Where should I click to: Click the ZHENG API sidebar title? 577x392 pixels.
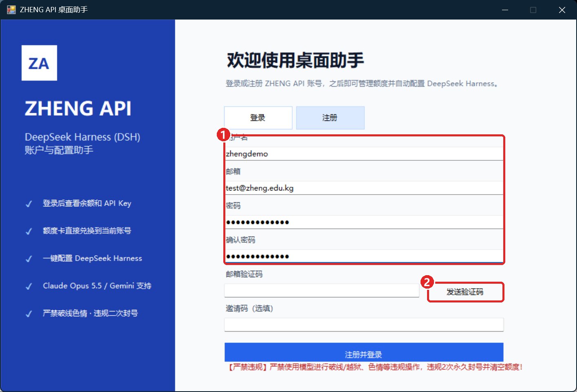click(78, 108)
